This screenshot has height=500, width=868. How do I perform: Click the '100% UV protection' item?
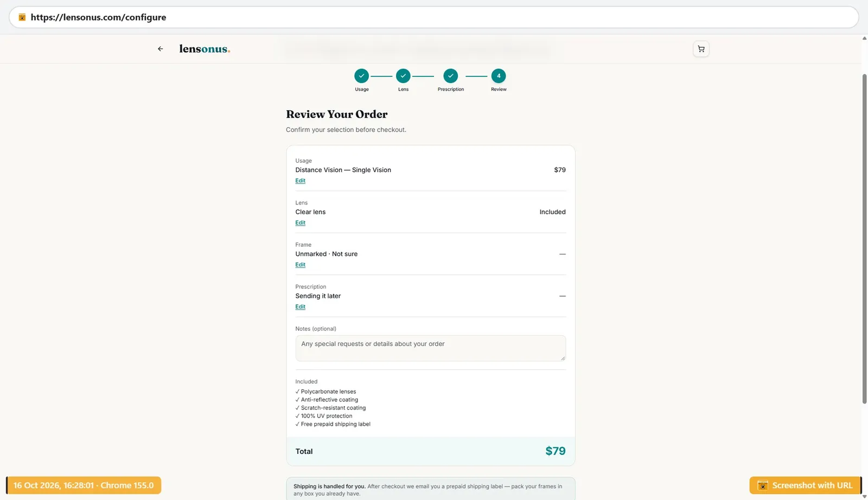[x=324, y=416]
